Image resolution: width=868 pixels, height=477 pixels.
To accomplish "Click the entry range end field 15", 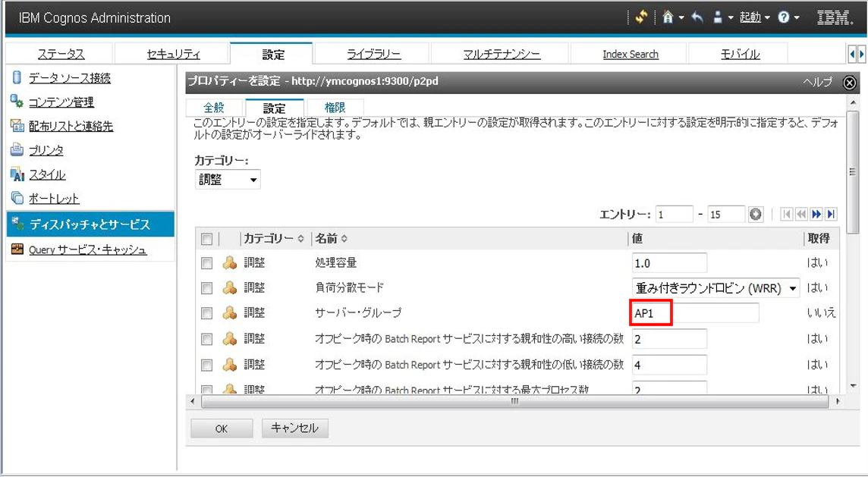I will pyautogui.click(x=725, y=214).
